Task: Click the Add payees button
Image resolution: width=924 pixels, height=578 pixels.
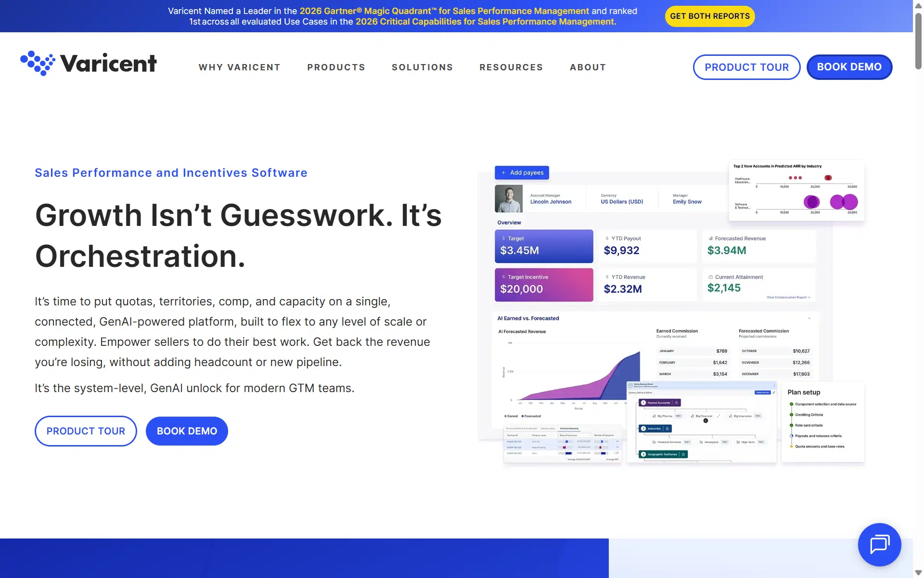Action: 522,172
